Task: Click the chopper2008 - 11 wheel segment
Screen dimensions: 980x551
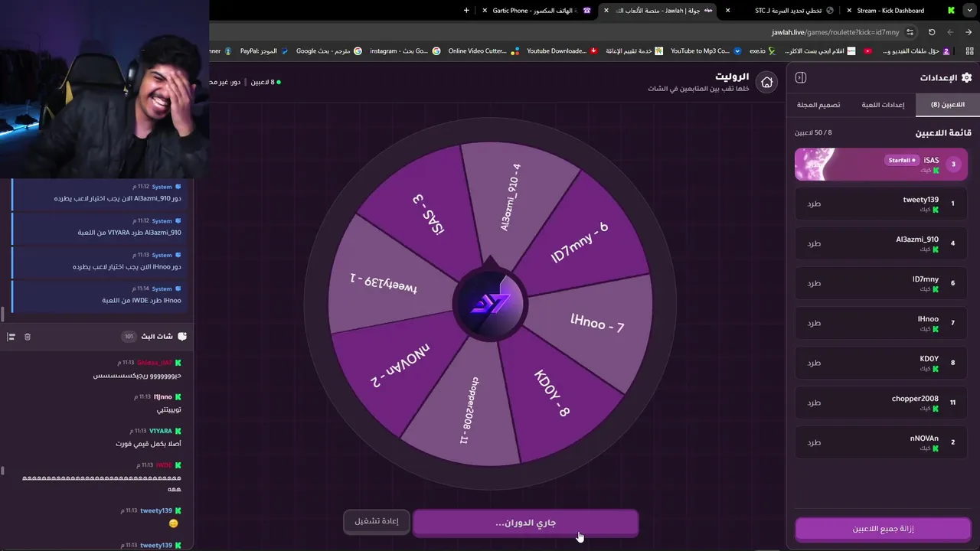Action: tap(469, 410)
